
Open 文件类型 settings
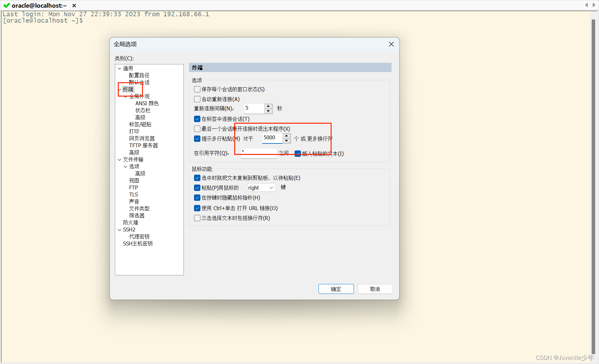tap(139, 208)
